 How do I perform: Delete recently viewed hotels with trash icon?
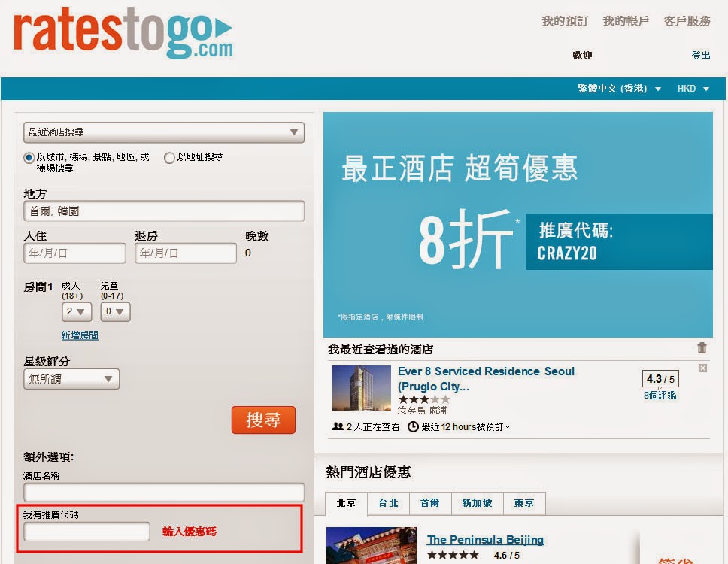click(702, 348)
